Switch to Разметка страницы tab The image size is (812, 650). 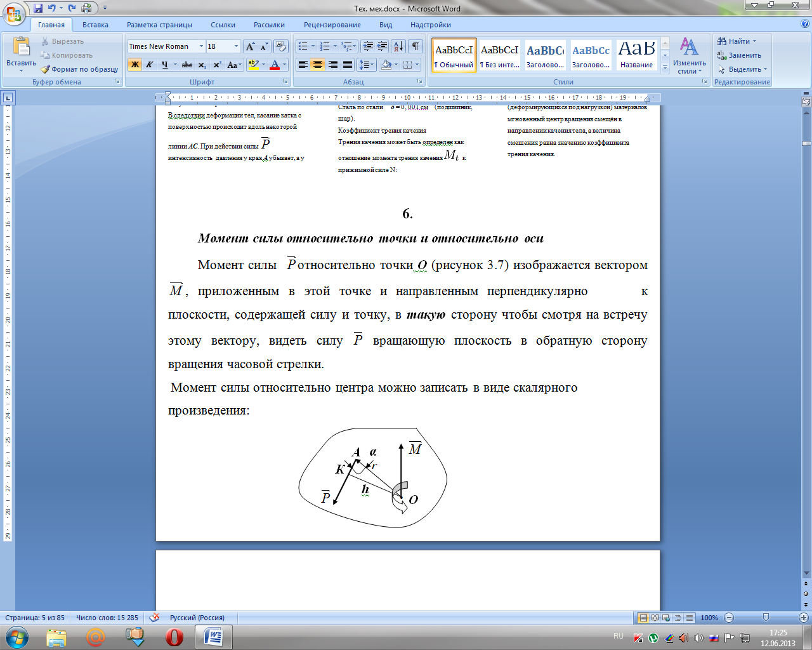point(159,25)
